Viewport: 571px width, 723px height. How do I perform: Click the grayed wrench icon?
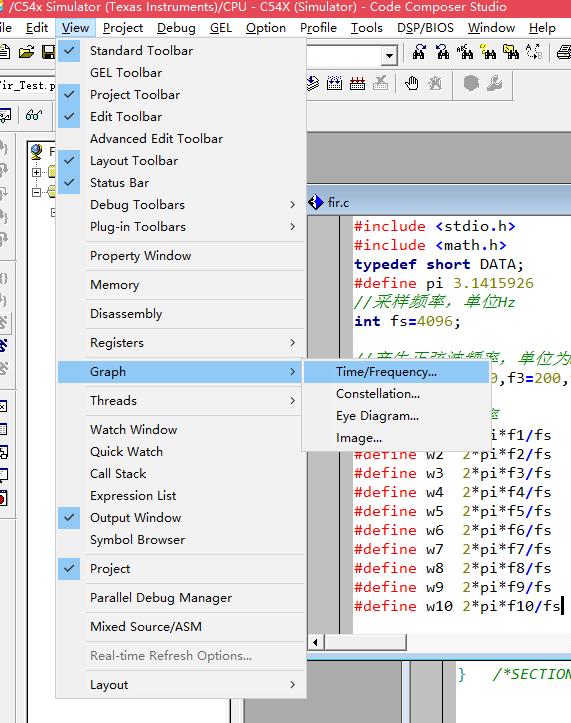pyautogui.click(x=494, y=83)
